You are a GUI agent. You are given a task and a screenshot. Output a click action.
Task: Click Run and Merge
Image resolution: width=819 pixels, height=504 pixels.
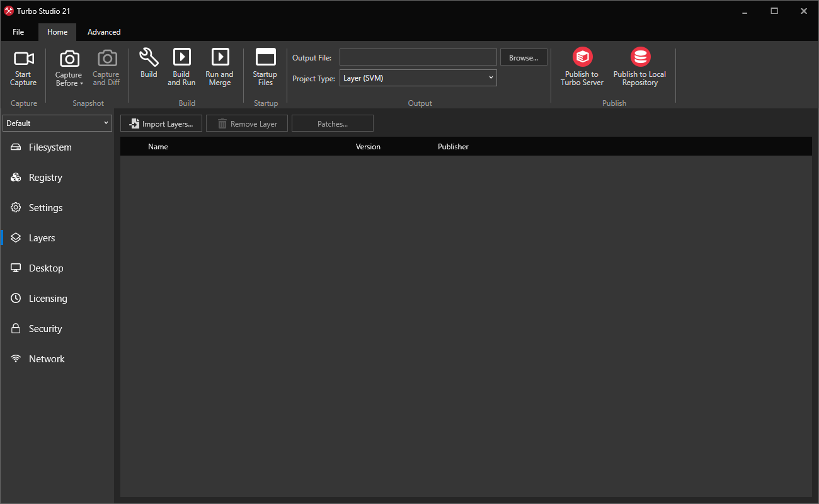pyautogui.click(x=219, y=66)
